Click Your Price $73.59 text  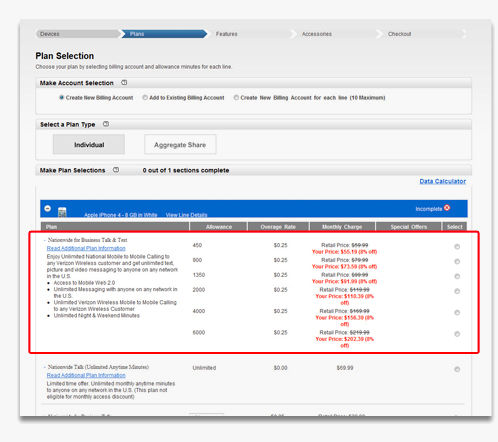[344, 267]
